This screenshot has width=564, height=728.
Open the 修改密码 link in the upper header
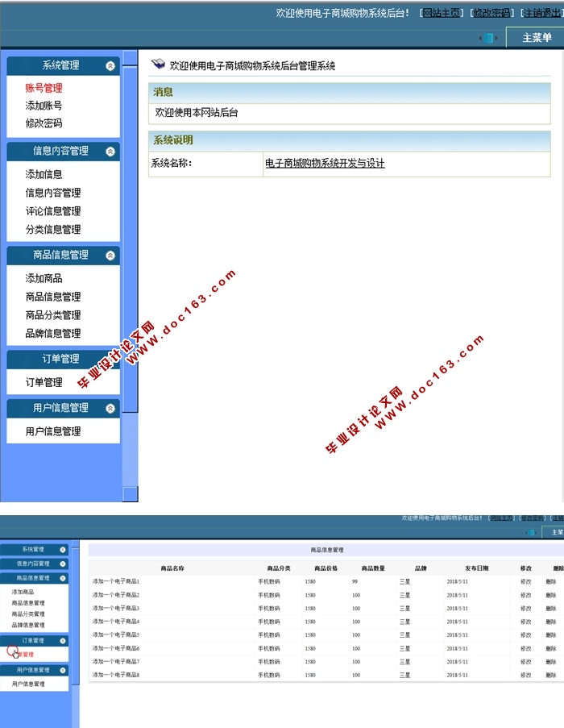tap(492, 13)
